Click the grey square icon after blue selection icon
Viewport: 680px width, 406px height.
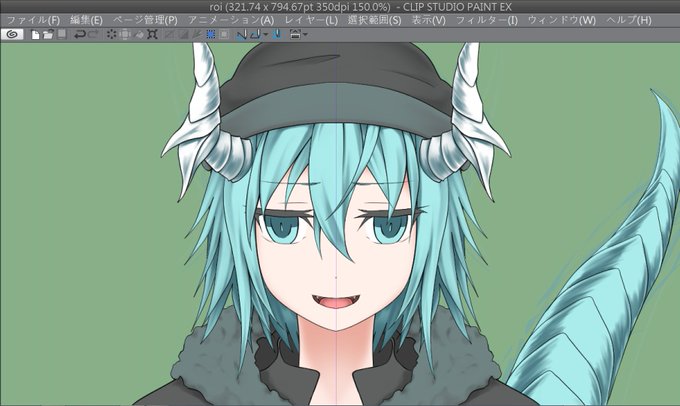224,34
